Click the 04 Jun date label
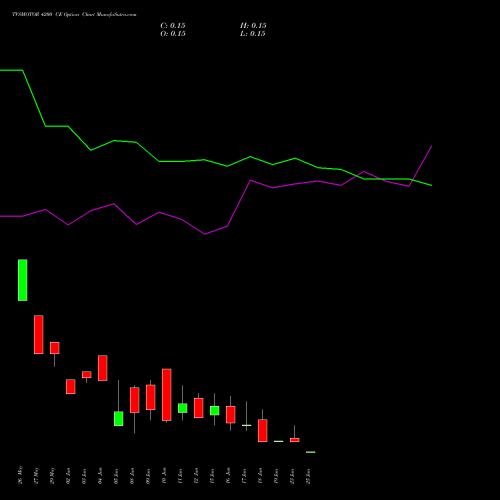 (x=101, y=476)
